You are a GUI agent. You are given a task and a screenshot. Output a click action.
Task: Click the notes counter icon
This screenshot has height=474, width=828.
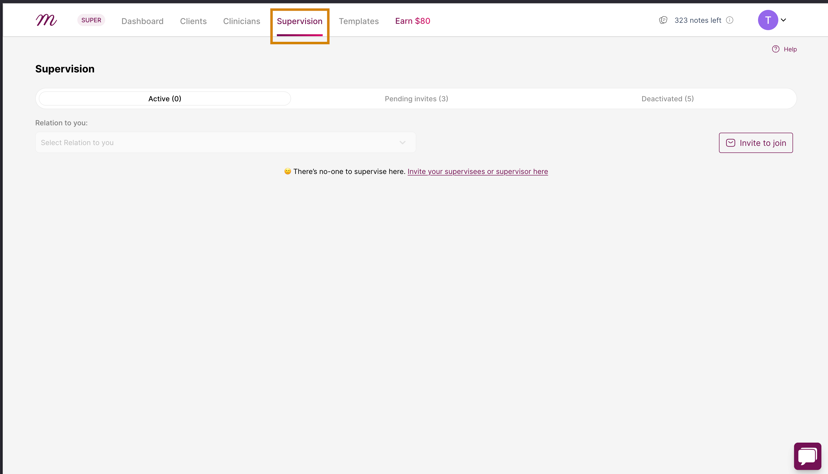click(x=663, y=20)
